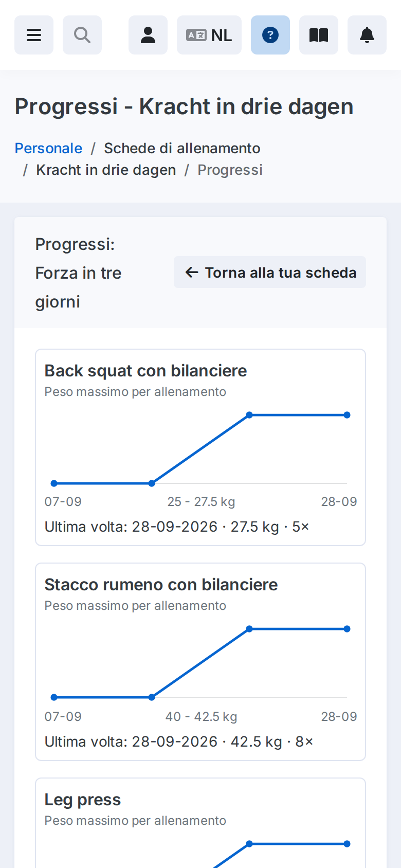Click third data point on Stacco rumeno chart
This screenshot has height=868, width=401.
pos(249,629)
